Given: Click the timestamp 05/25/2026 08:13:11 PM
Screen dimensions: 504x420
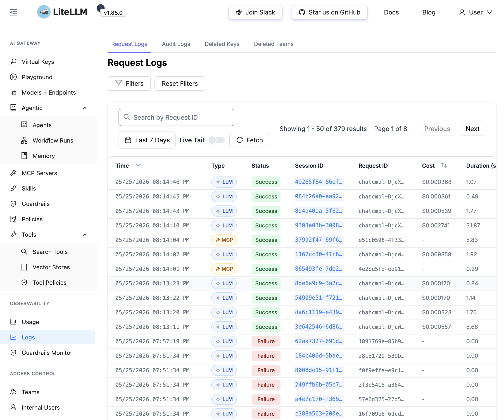Looking at the screenshot, I should 152,327.
